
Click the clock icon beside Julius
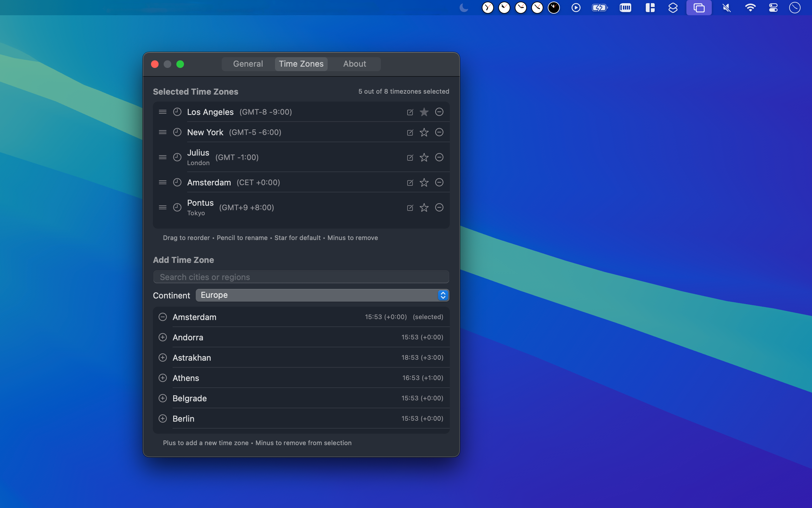pyautogui.click(x=177, y=157)
